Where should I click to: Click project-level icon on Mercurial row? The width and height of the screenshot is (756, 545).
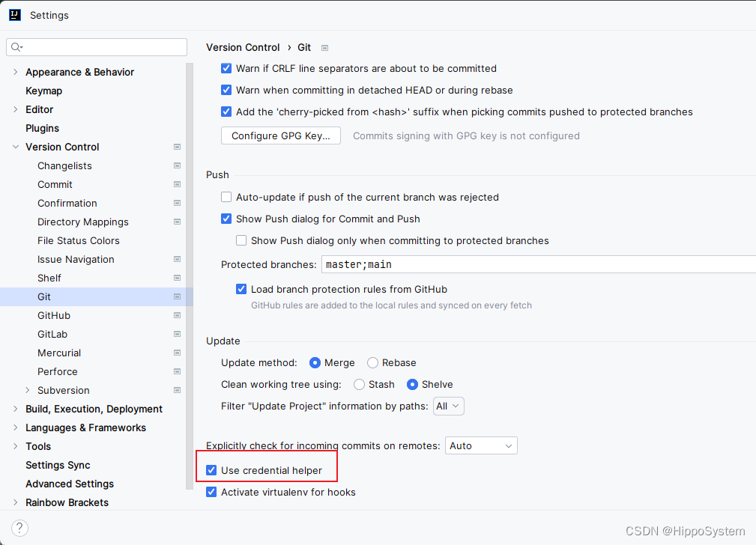(177, 353)
